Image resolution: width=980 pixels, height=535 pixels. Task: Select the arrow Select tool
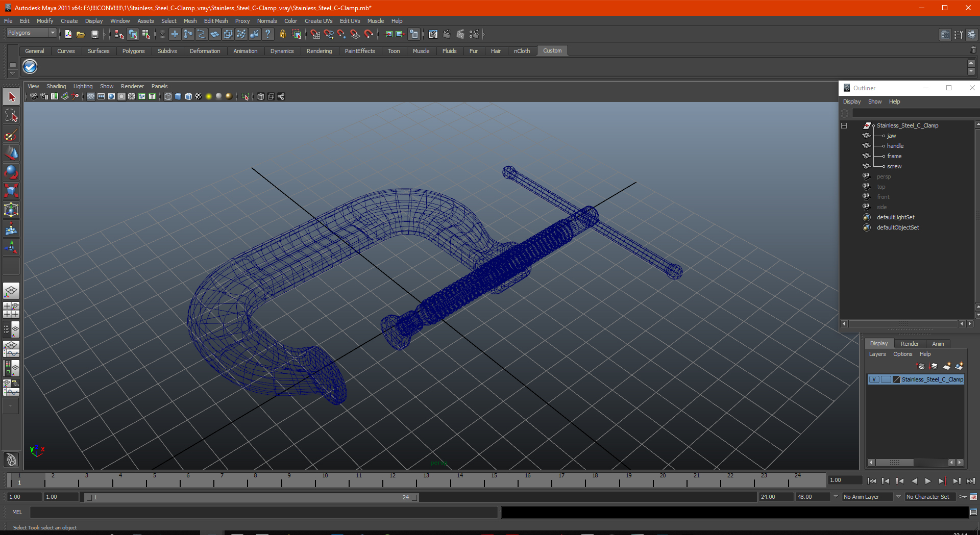[11, 97]
